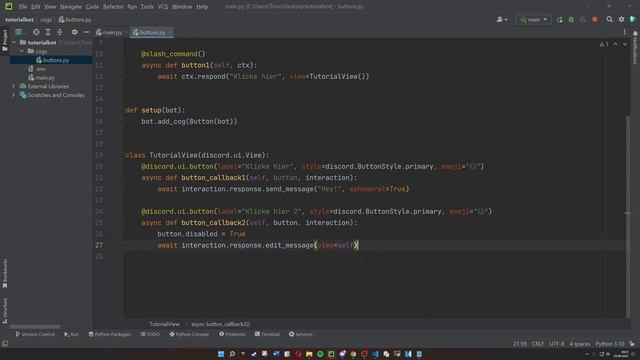
Task: Open Search Everywhere magnifier
Action: click(x=609, y=20)
